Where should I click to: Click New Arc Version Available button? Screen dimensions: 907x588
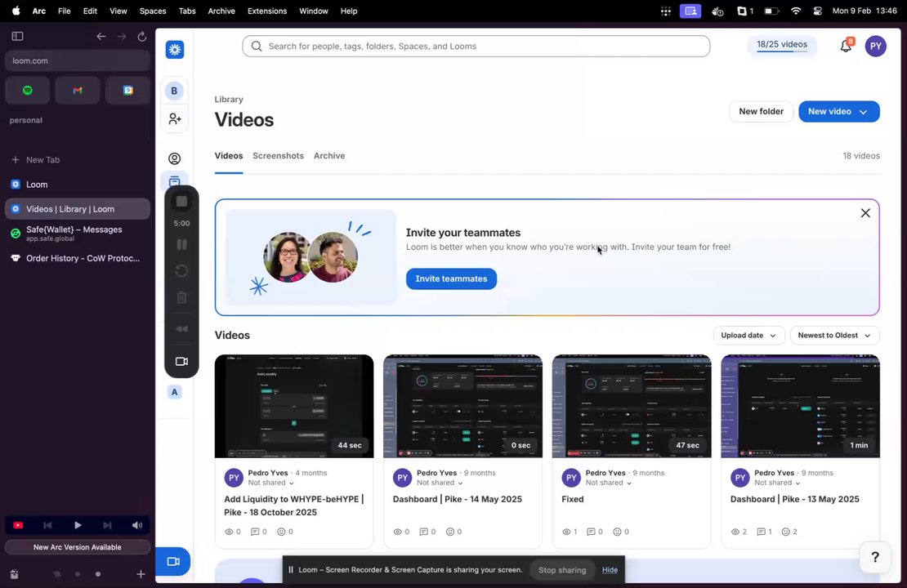[78, 547]
